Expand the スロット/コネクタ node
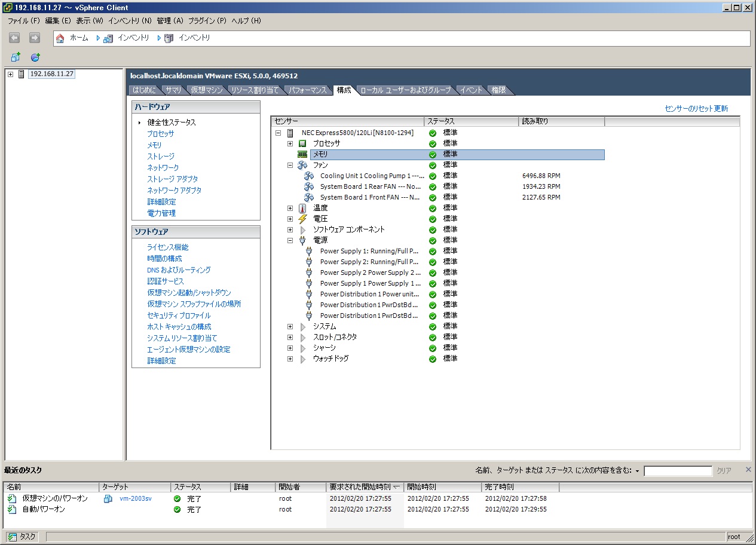This screenshot has width=756, height=545. tap(290, 337)
